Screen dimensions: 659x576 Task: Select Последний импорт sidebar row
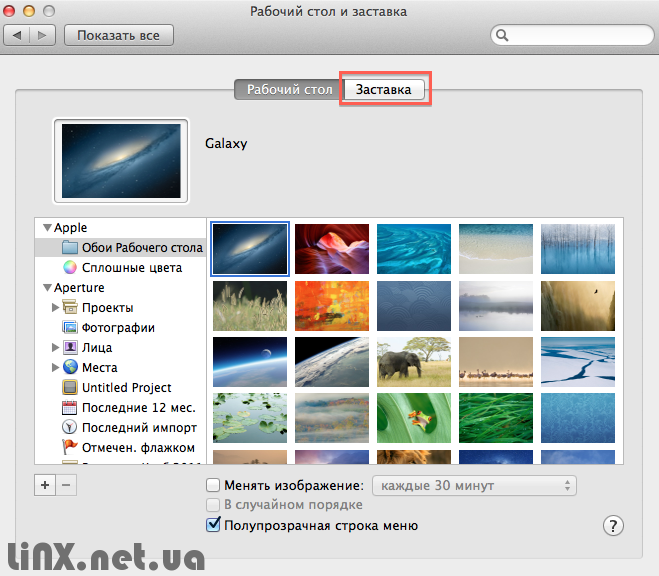[x=121, y=428]
